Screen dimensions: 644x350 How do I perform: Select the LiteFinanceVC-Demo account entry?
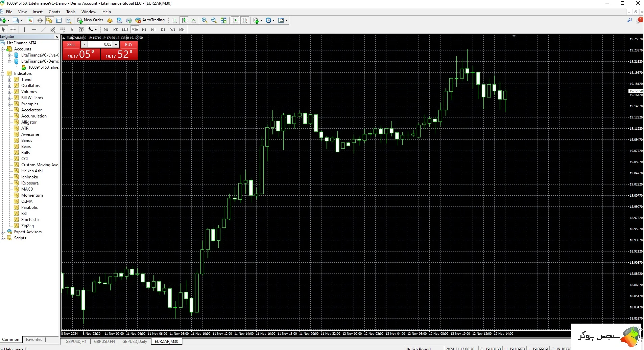pyautogui.click(x=40, y=61)
